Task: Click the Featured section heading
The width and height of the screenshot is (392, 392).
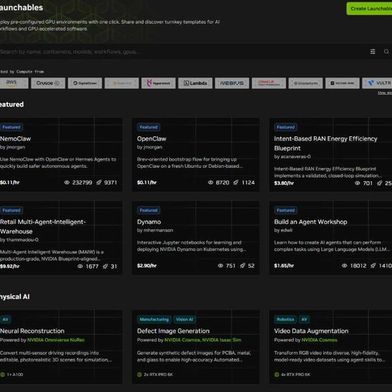Action: pos(12,104)
